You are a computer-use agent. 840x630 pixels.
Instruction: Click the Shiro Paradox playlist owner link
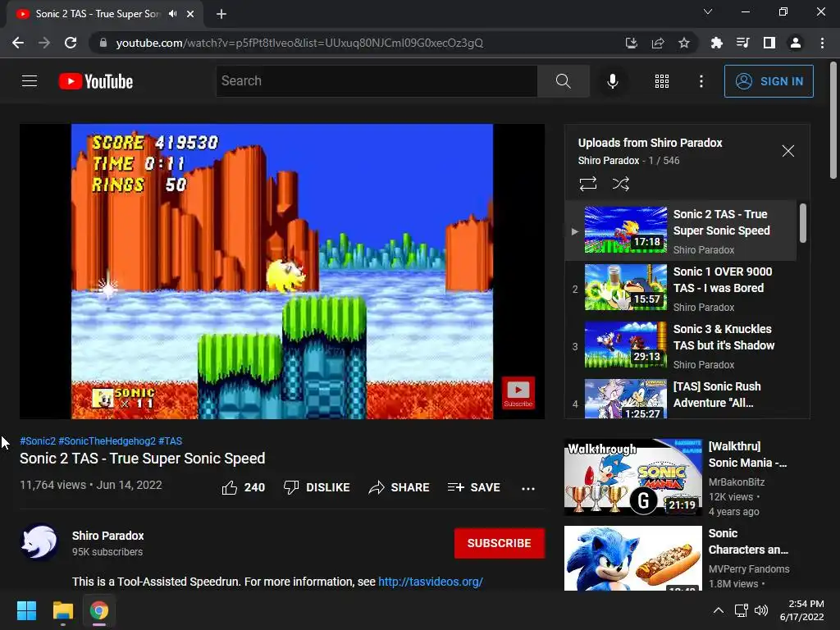click(609, 161)
